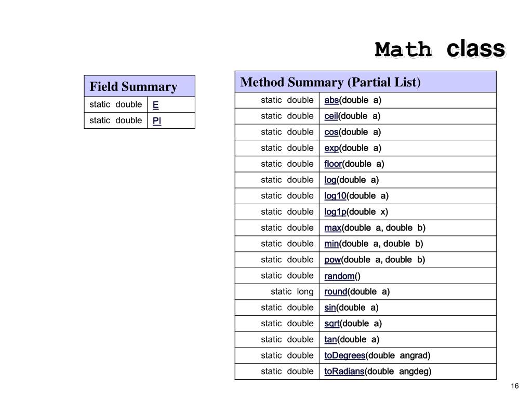The image size is (532, 399).
Task: Click the 'Field Summary' table header
Action: (x=139, y=86)
